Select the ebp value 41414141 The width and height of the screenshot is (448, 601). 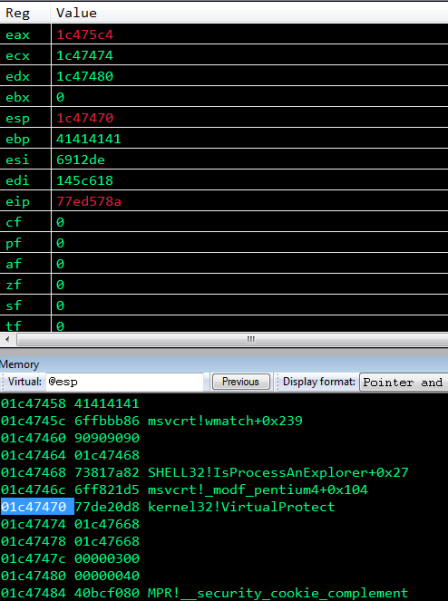(89, 139)
